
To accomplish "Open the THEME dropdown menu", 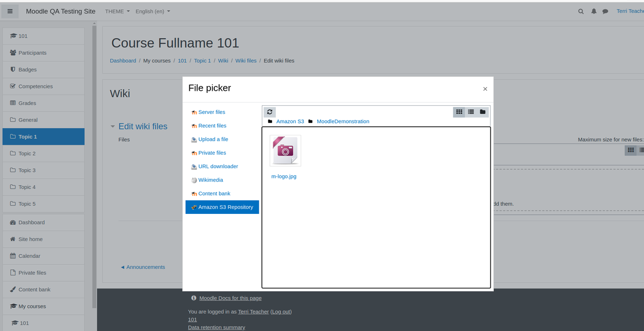I will [x=118, y=11].
